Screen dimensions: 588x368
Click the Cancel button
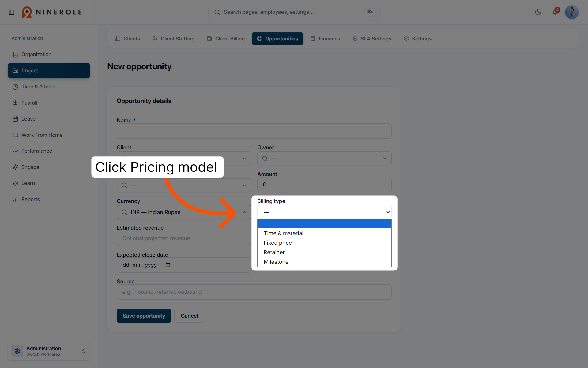(x=189, y=316)
